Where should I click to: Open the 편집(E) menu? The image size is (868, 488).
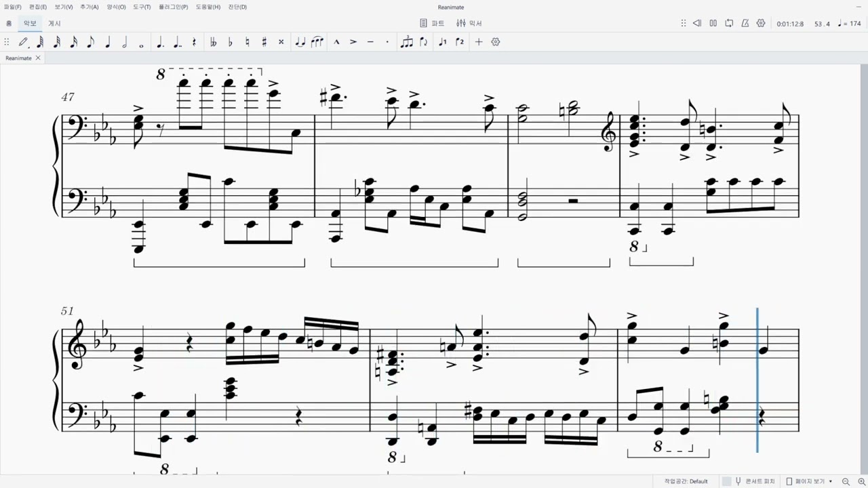(38, 7)
